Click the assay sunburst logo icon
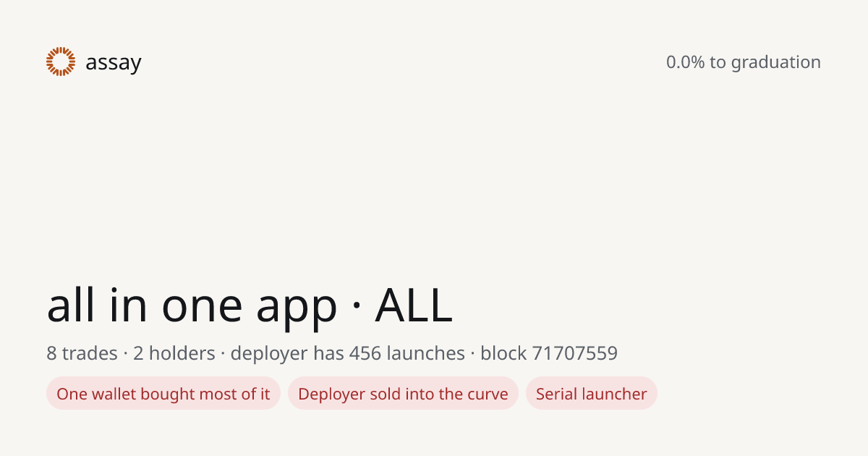Screen dimensions: 868x456 tap(61, 62)
